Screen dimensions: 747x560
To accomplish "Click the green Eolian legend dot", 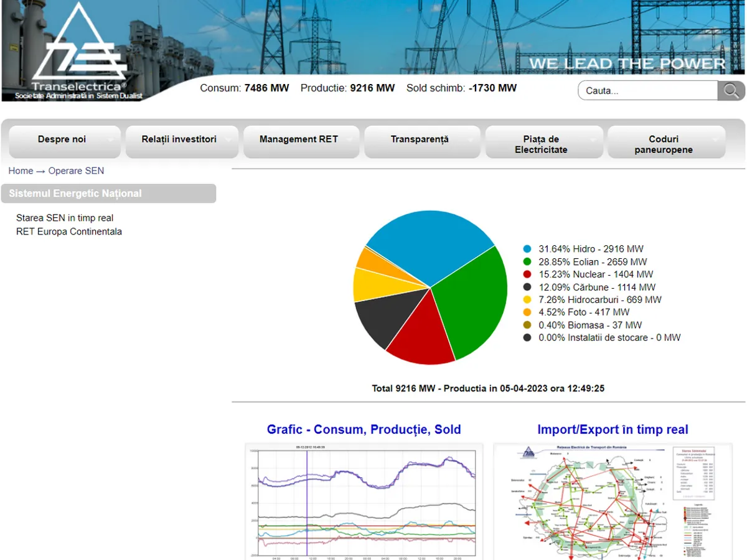I will point(528,262).
